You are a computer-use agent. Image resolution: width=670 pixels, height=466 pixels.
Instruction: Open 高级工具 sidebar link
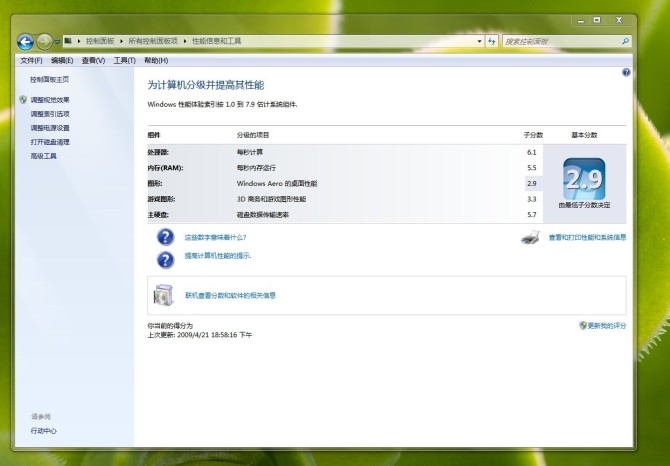(x=44, y=156)
